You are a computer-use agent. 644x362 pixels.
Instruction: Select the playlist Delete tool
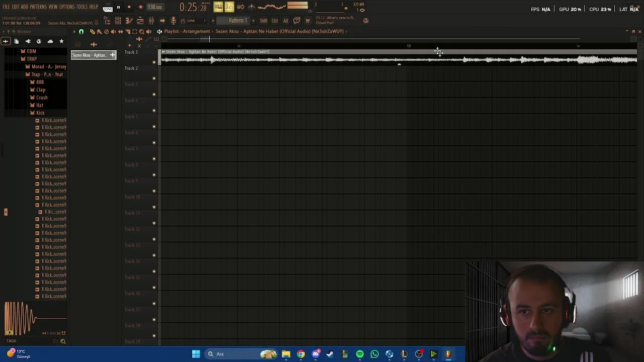[x=106, y=32]
